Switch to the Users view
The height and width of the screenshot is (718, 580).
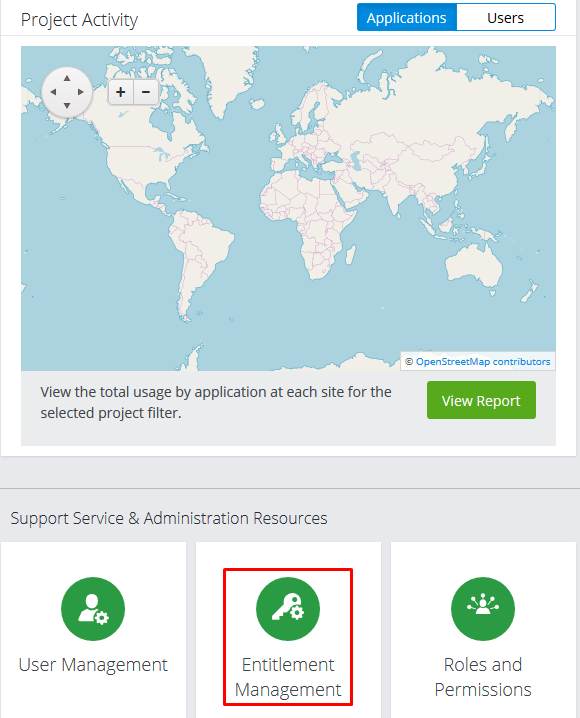tap(506, 17)
